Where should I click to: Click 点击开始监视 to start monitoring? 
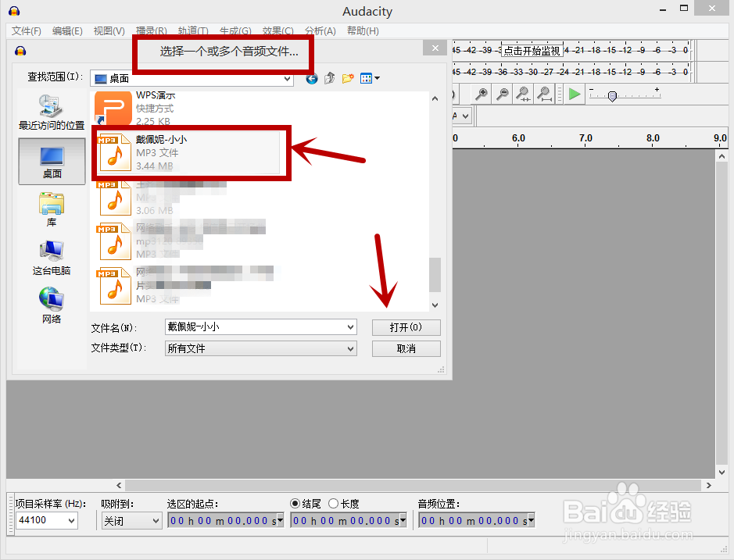[532, 51]
